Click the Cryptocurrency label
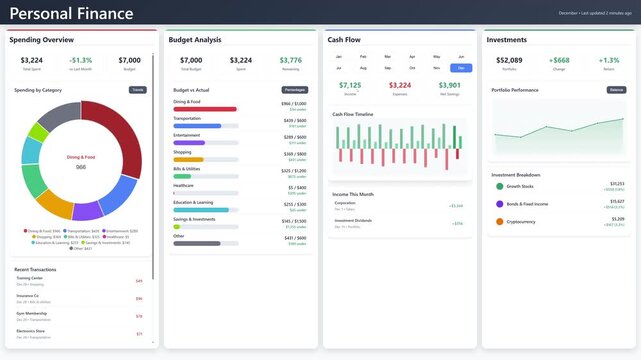The height and width of the screenshot is (360, 641). coord(521,221)
